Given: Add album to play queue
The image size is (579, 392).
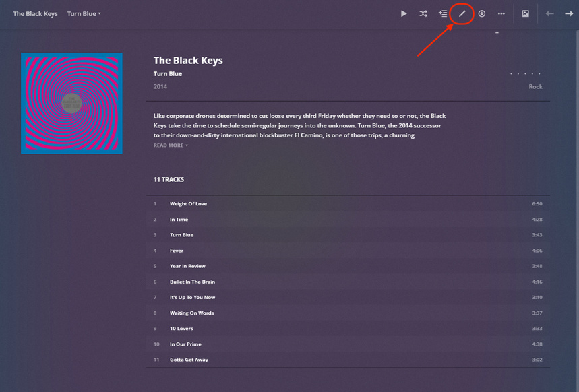Looking at the screenshot, I should coord(443,13).
